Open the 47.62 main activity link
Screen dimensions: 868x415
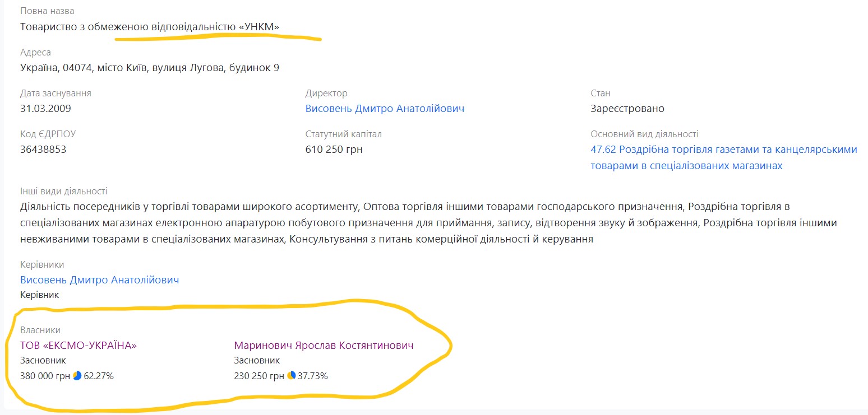[723, 150]
